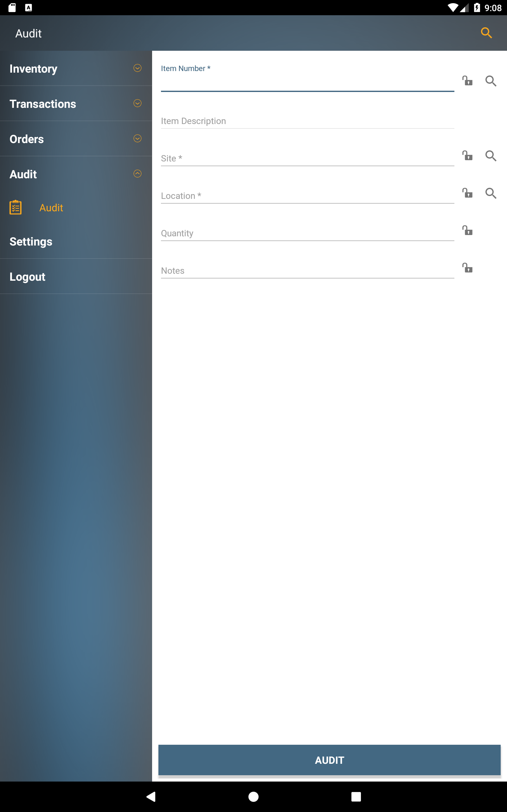The width and height of the screenshot is (507, 812).
Task: Click the Audit clipboard icon in sidebar
Action: click(x=16, y=207)
